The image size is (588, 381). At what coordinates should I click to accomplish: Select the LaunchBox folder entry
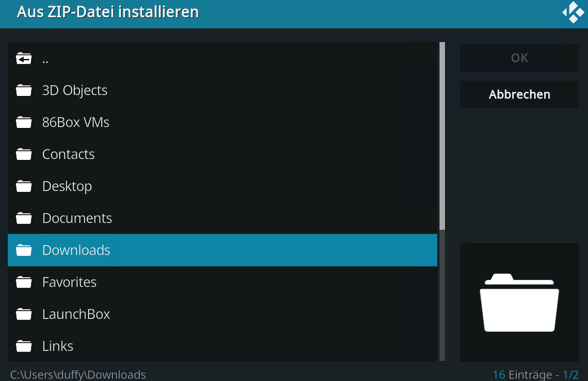[222, 314]
